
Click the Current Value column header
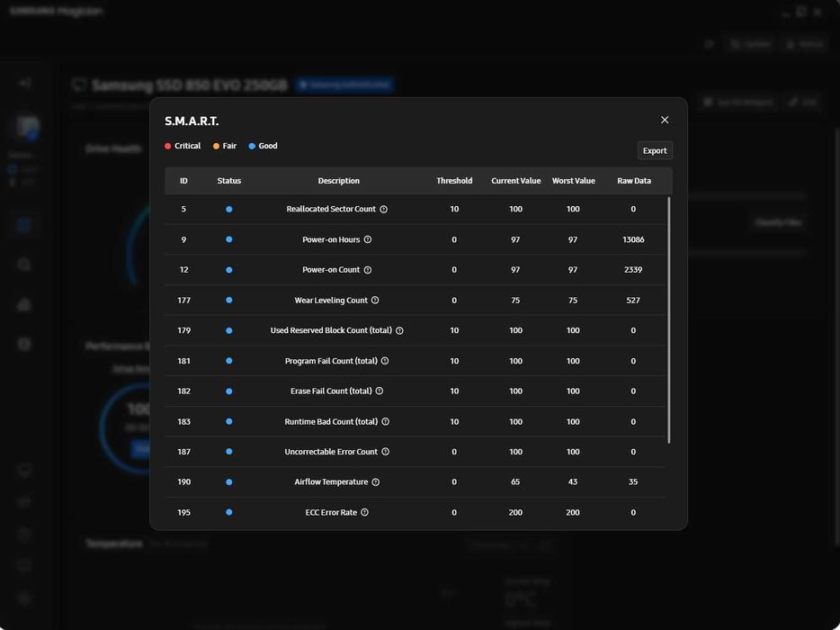516,181
